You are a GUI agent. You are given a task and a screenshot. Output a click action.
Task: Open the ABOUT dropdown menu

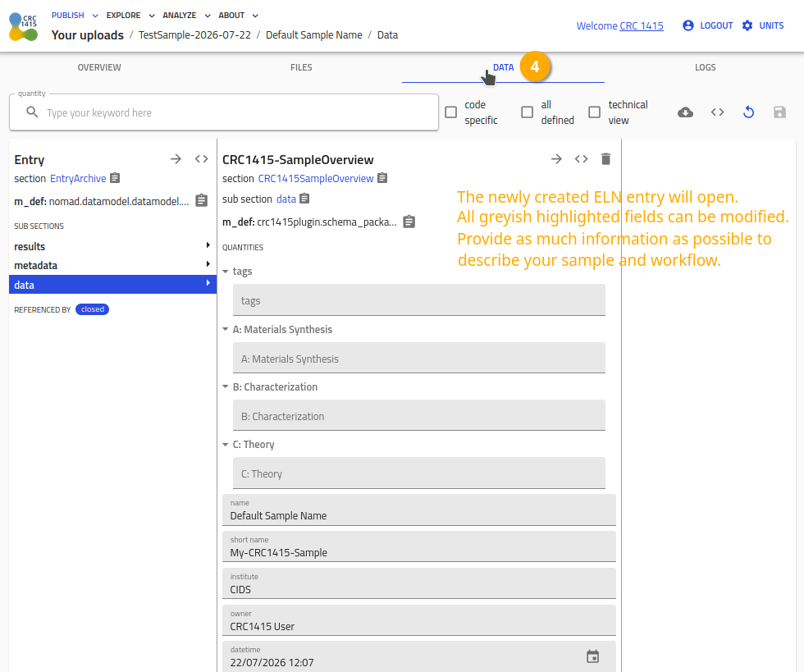point(239,16)
